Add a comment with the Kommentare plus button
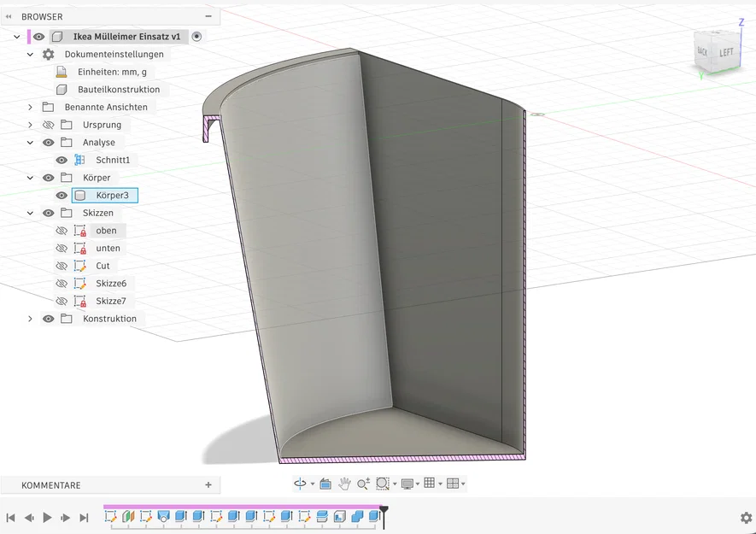Viewport: 756px width, 534px height. pos(208,484)
